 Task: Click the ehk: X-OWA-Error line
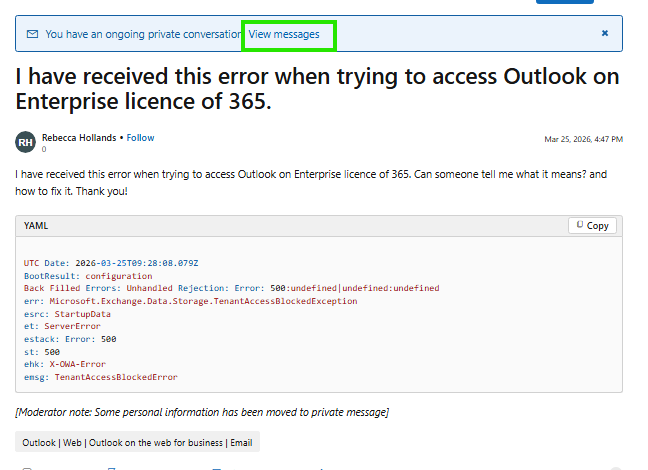pyautogui.click(x=65, y=364)
